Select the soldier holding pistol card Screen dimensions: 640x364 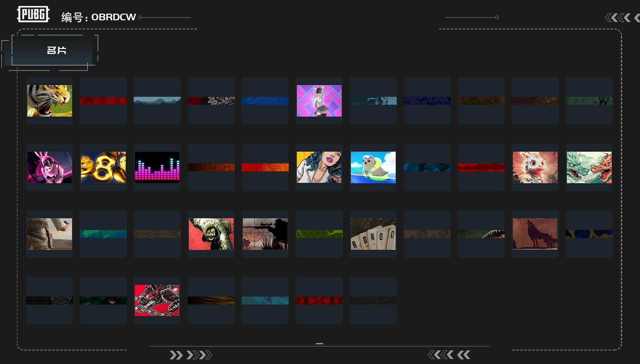pos(49,234)
